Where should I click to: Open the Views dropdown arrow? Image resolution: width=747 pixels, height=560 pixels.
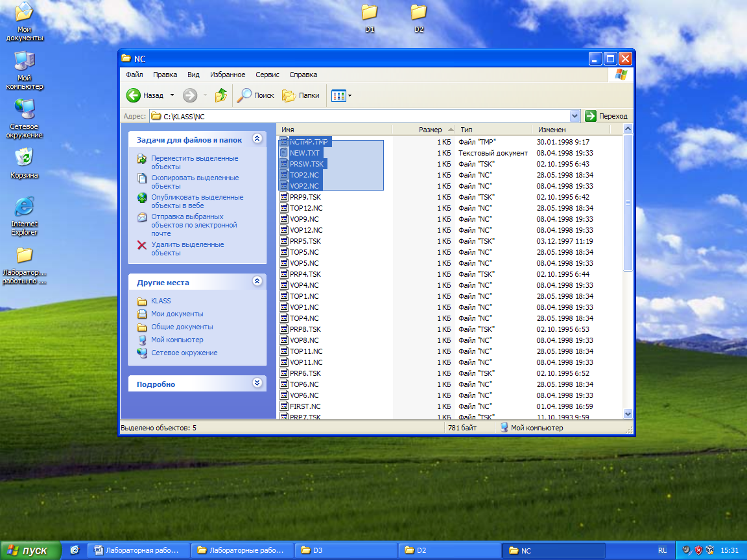click(350, 95)
